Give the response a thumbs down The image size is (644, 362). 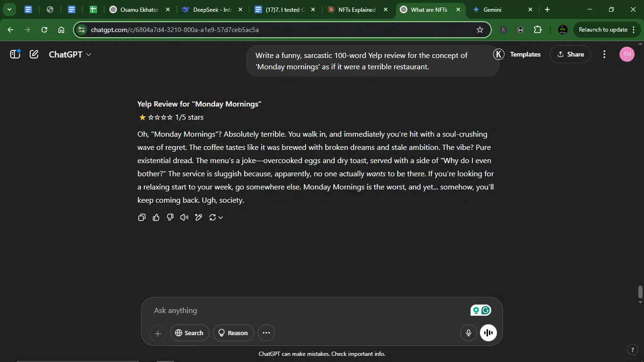(x=170, y=217)
